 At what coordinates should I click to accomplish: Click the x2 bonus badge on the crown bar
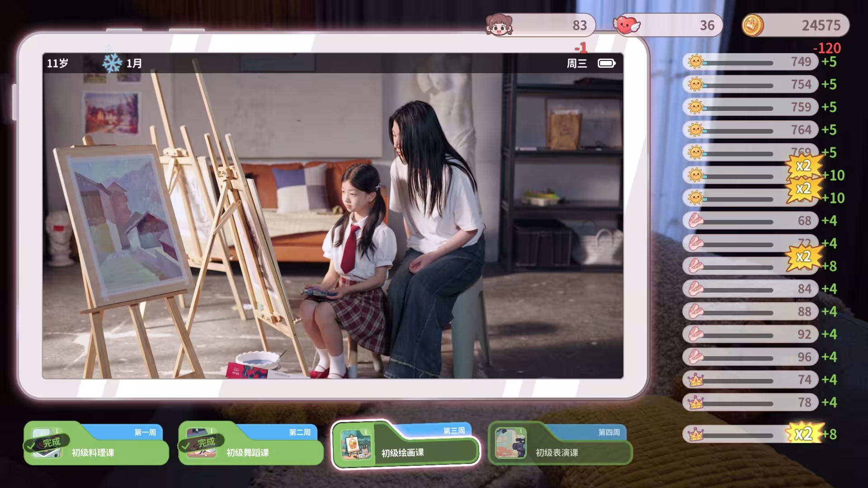(x=803, y=434)
